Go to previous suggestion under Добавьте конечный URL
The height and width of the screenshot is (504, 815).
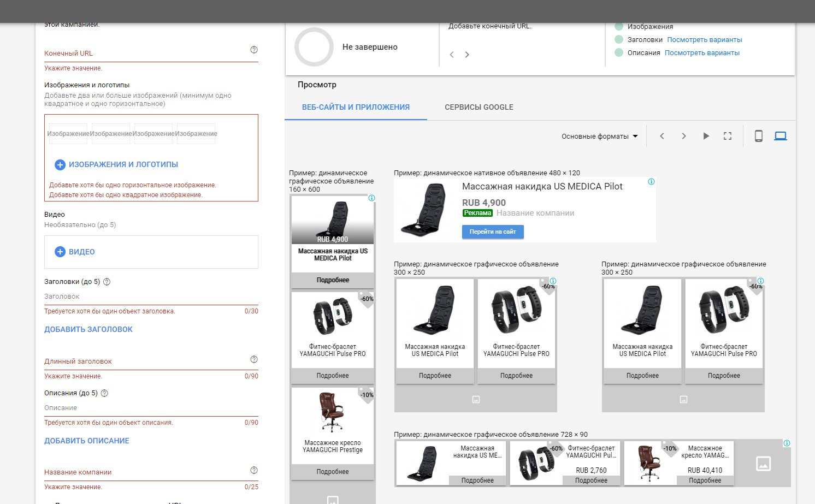click(452, 55)
